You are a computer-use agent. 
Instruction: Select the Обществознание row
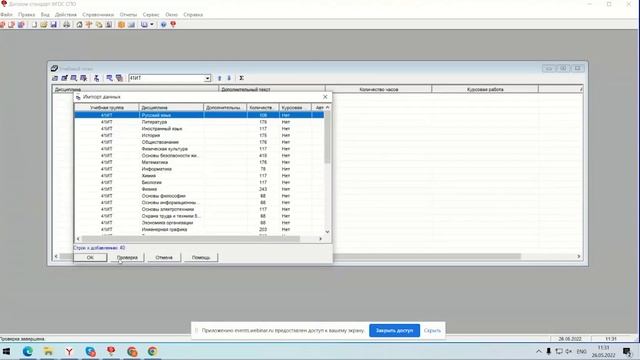[x=199, y=142]
